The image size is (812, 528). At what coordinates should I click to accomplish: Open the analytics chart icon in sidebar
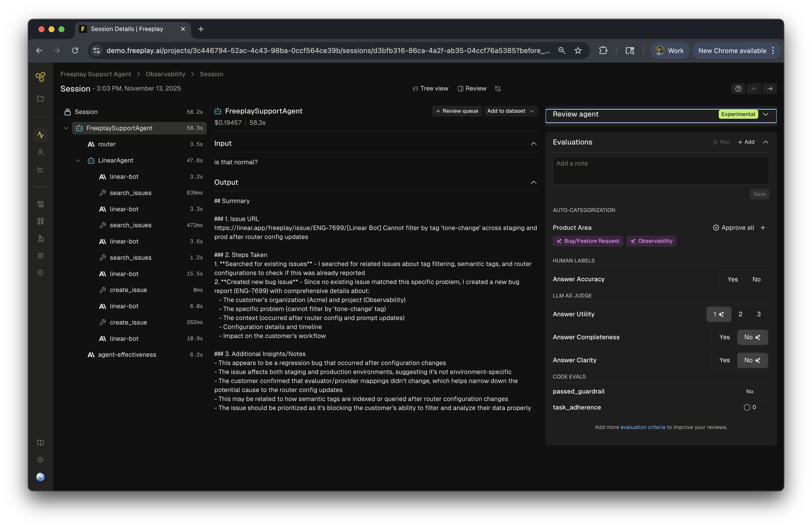click(40, 169)
